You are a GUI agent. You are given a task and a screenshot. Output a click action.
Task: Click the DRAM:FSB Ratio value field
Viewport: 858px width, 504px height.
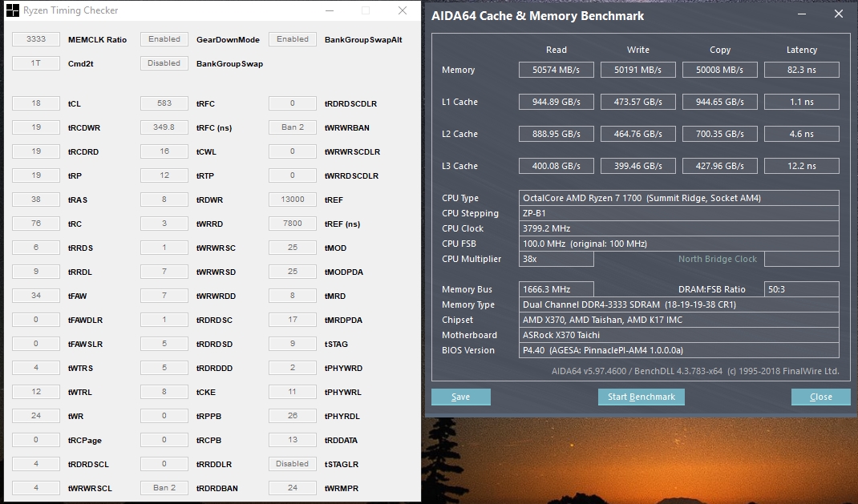pyautogui.click(x=801, y=289)
